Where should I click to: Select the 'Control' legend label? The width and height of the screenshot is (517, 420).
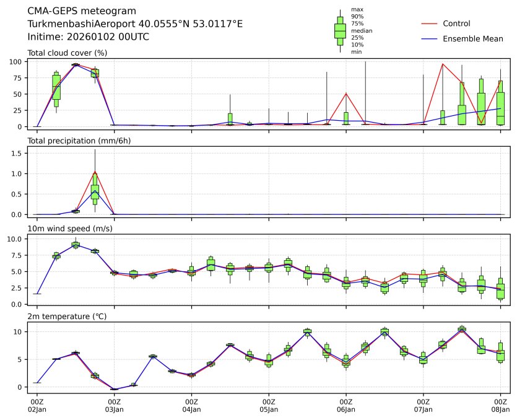coord(456,24)
